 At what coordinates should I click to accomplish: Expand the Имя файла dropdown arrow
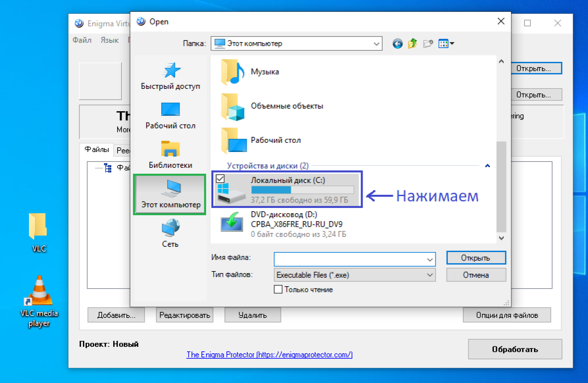pyautogui.click(x=429, y=259)
